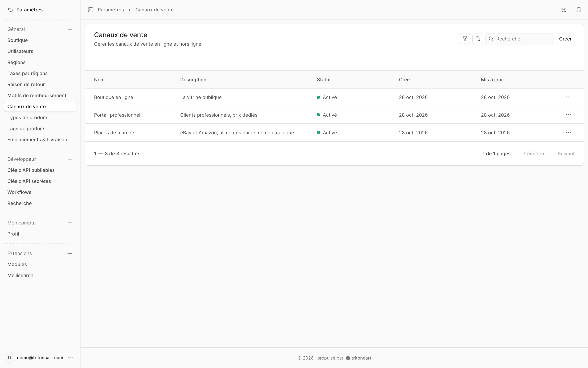Click the Paramètres breadcrumb link

tap(111, 10)
